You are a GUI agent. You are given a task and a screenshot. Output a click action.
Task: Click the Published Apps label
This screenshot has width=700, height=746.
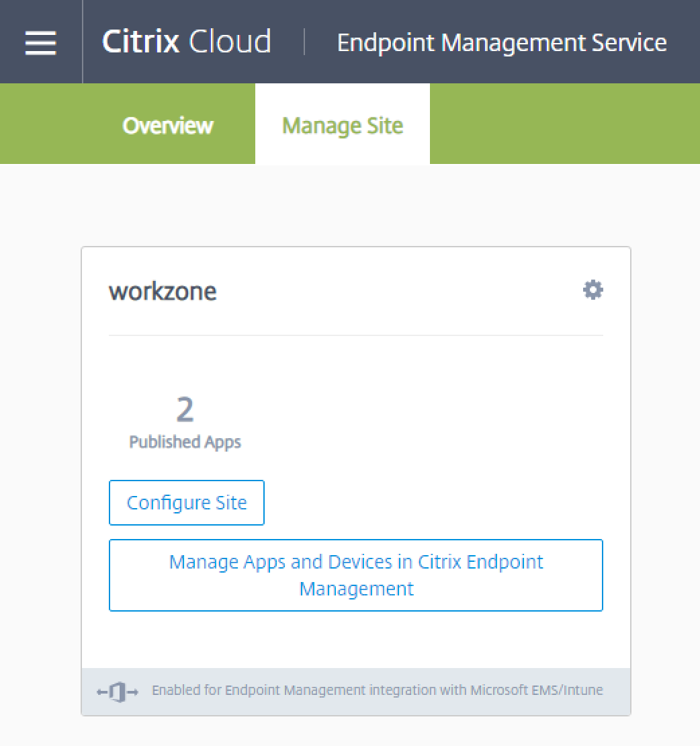point(185,442)
